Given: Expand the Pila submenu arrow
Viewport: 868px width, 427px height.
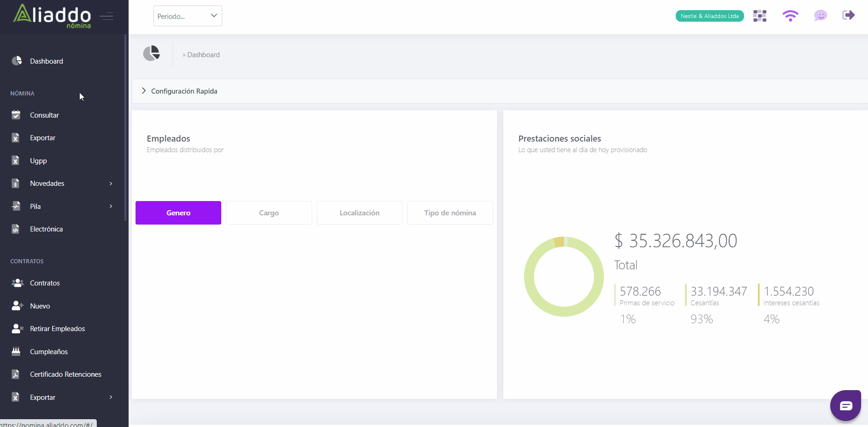Looking at the screenshot, I should (x=111, y=206).
